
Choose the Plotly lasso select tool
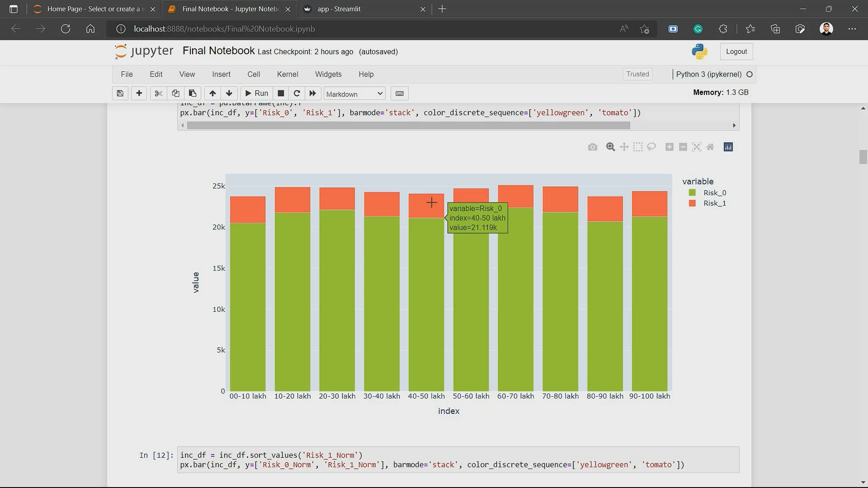651,147
